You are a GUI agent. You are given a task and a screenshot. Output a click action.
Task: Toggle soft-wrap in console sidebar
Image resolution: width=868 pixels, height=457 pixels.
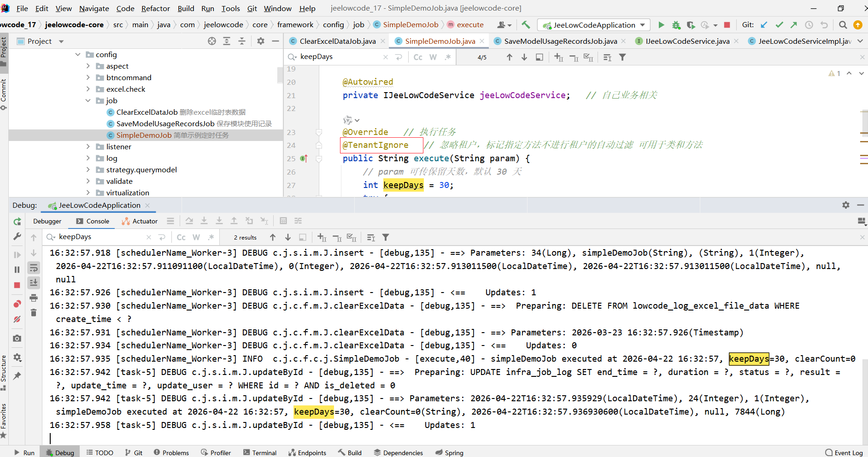coord(34,268)
